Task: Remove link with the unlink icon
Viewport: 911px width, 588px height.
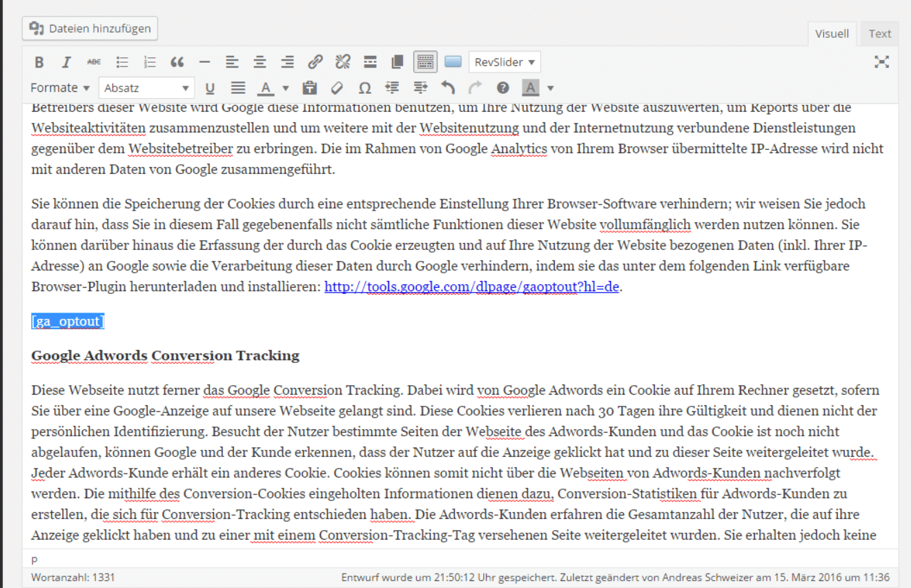Action: 343,62
